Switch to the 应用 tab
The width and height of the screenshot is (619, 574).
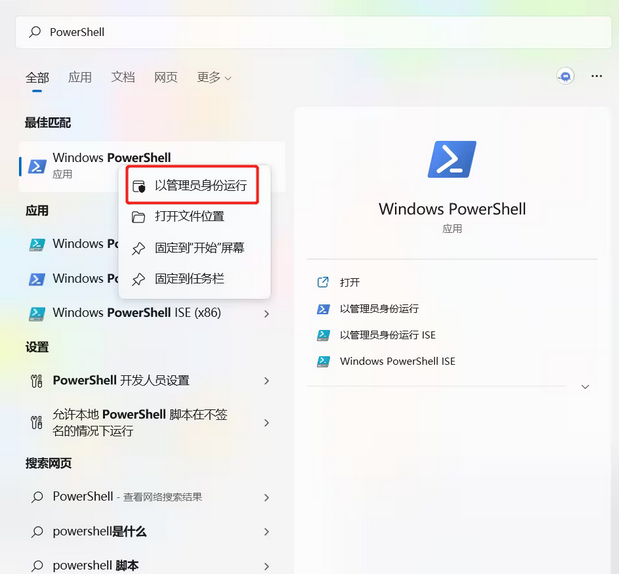tap(80, 77)
